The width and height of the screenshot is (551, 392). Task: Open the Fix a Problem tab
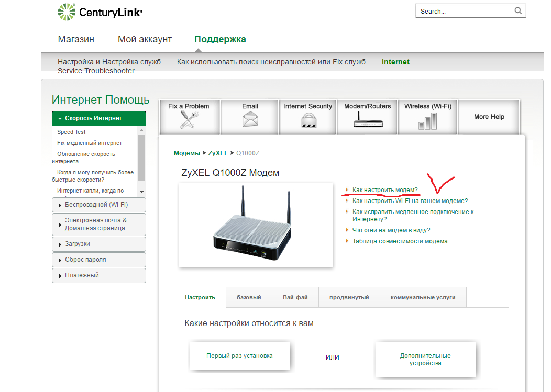coord(190,117)
